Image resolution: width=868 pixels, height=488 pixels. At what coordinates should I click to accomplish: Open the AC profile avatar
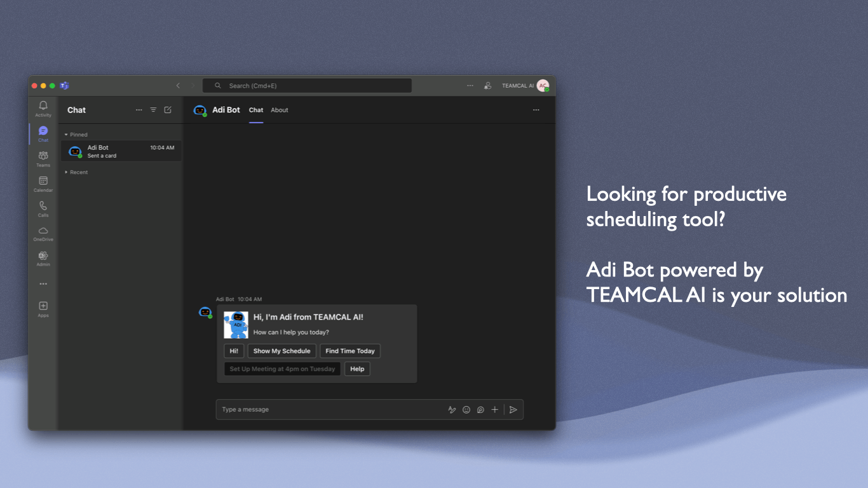click(x=543, y=86)
